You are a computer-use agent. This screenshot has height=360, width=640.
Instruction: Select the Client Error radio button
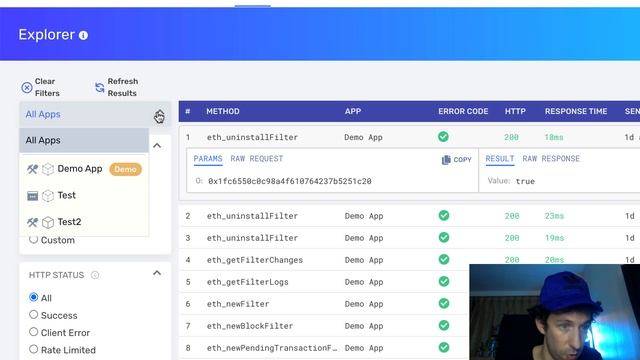[33, 332]
